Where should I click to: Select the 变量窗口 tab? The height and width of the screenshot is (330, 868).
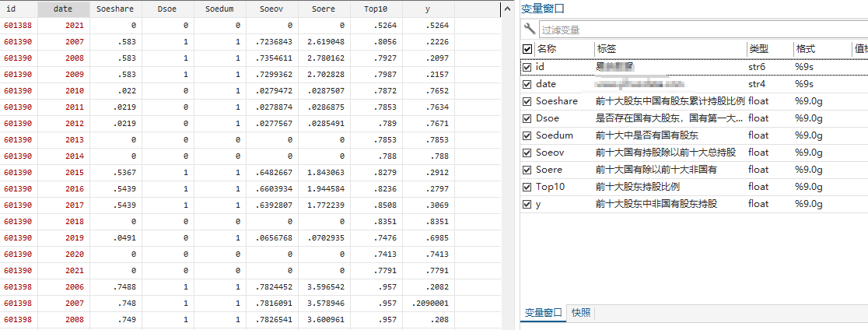click(543, 313)
